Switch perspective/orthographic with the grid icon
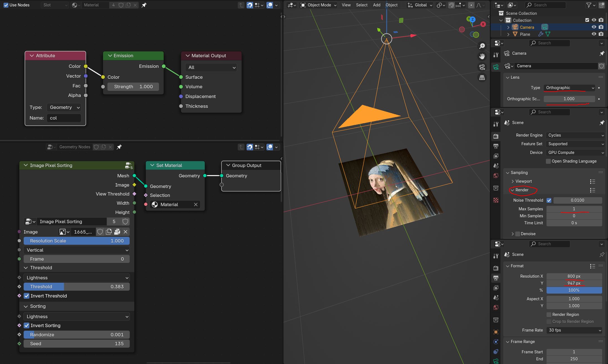This screenshot has width=608, height=364. click(482, 78)
